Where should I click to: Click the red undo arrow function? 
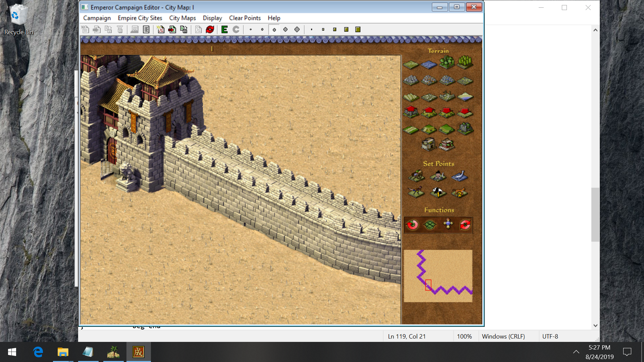pyautogui.click(x=412, y=225)
